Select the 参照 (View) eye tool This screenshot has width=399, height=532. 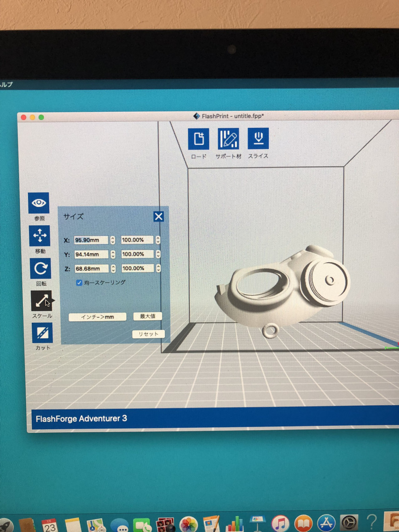[x=39, y=203]
